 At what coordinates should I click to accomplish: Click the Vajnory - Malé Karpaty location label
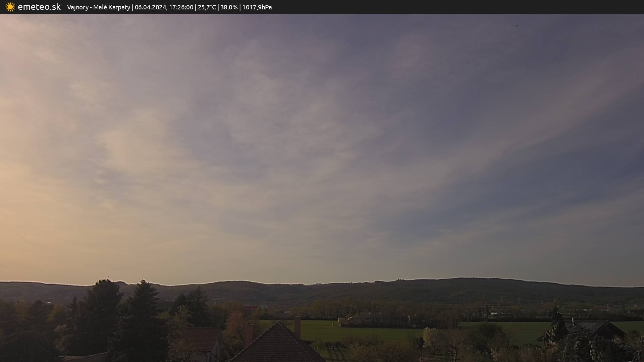tap(98, 7)
